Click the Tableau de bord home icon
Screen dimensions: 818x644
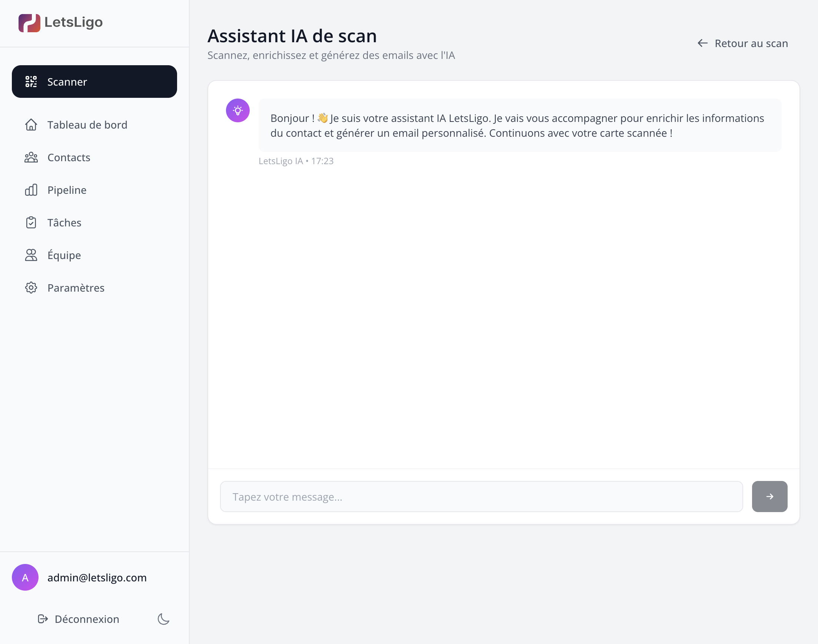(x=31, y=125)
